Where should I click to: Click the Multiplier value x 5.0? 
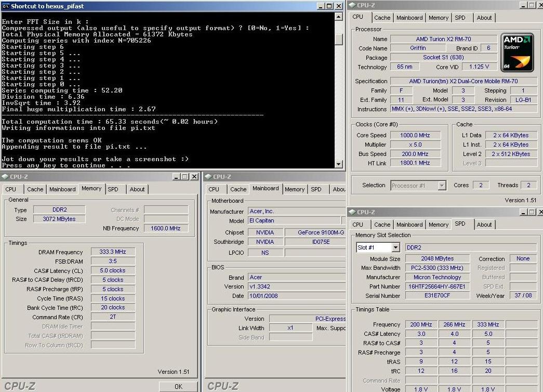click(x=415, y=145)
